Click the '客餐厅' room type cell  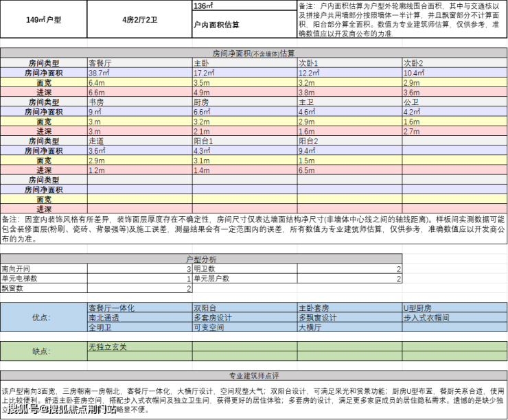139,63
